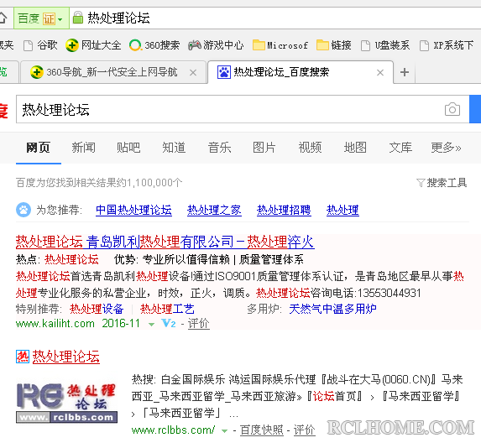The width and height of the screenshot is (481, 448).
Task: Select the 网页 search category
Action: [x=38, y=148]
